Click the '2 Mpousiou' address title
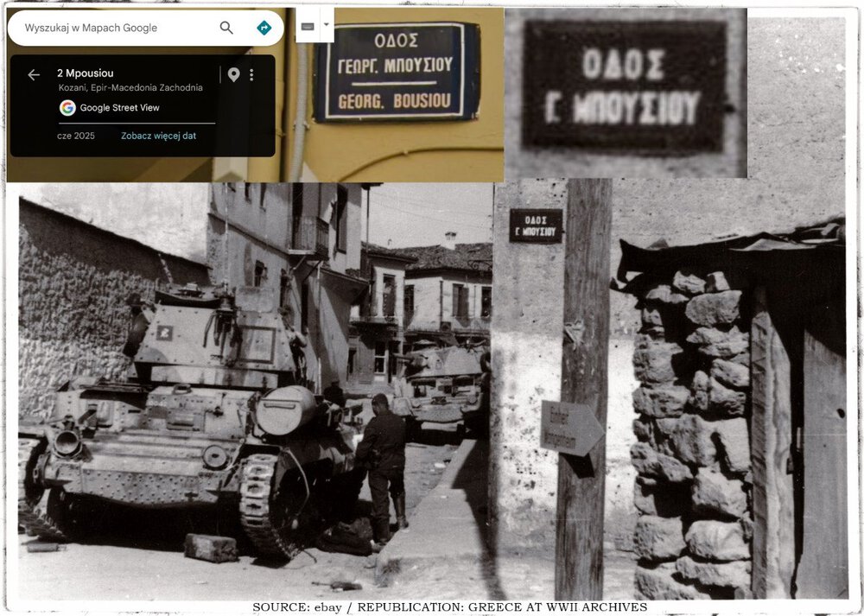The height and width of the screenshot is (616, 864). (x=86, y=73)
